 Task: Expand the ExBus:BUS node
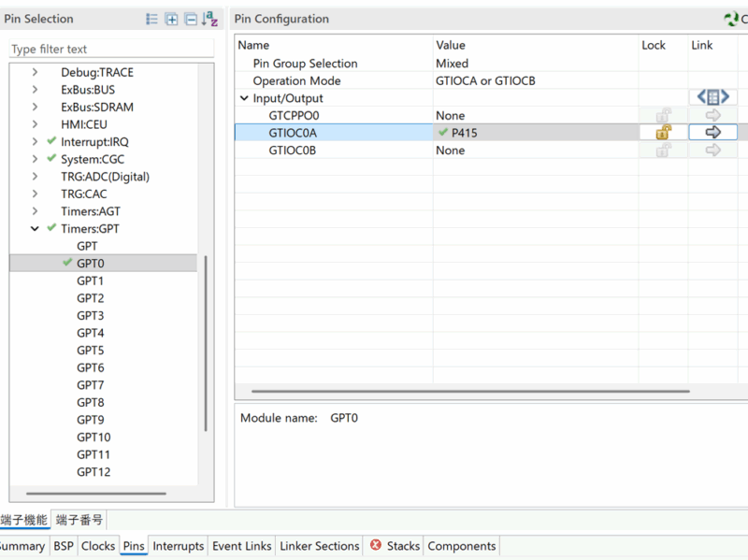point(35,89)
